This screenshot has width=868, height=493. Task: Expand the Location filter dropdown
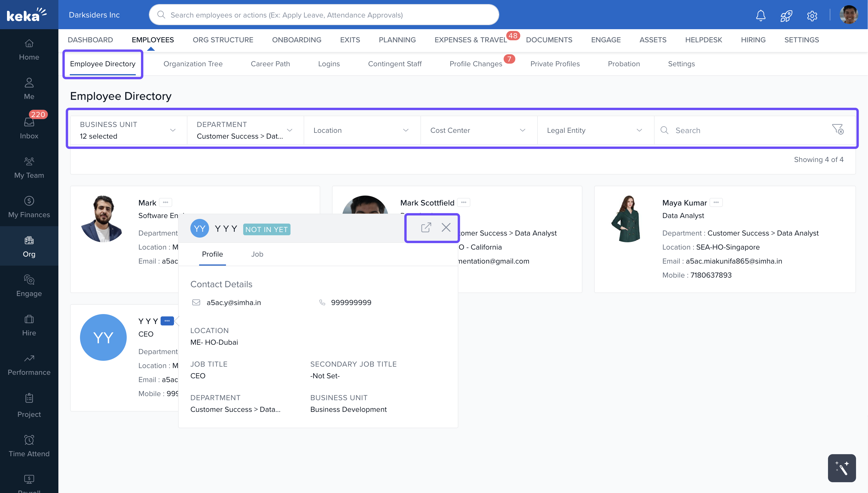(362, 130)
